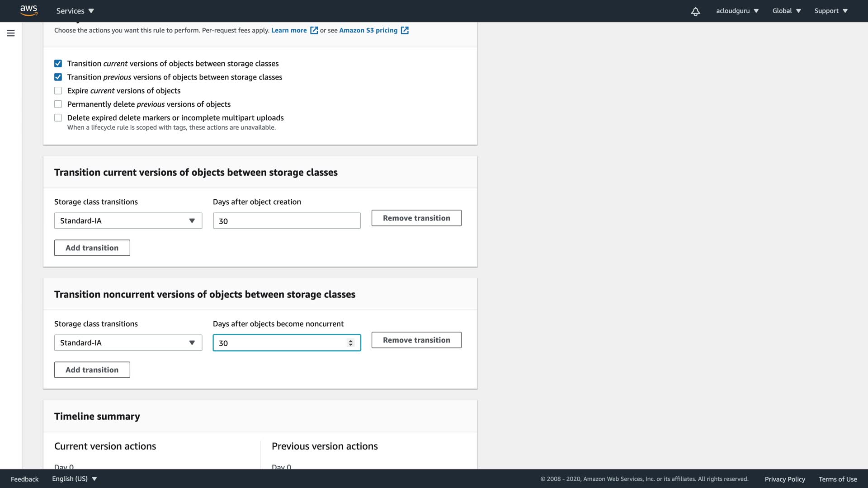Click Add transition under current versions
Image resolution: width=868 pixels, height=488 pixels.
pos(92,248)
